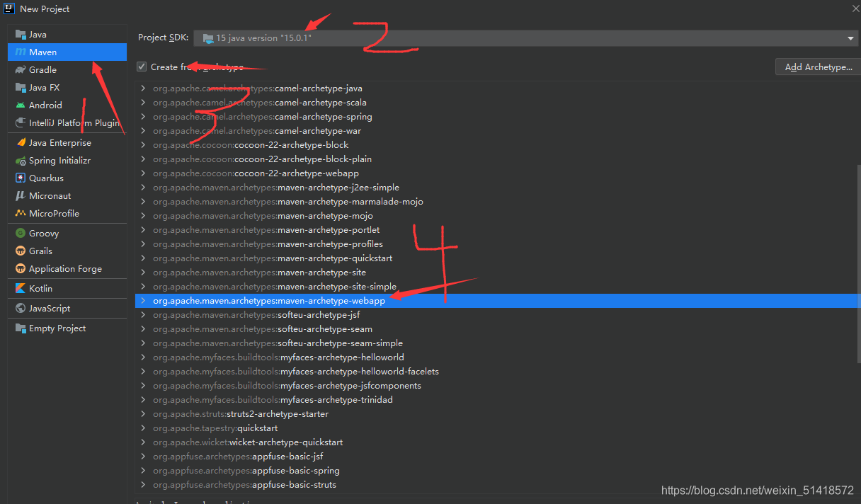The height and width of the screenshot is (504, 861).
Task: Click the Empty Project folder icon
Action: tap(20, 328)
